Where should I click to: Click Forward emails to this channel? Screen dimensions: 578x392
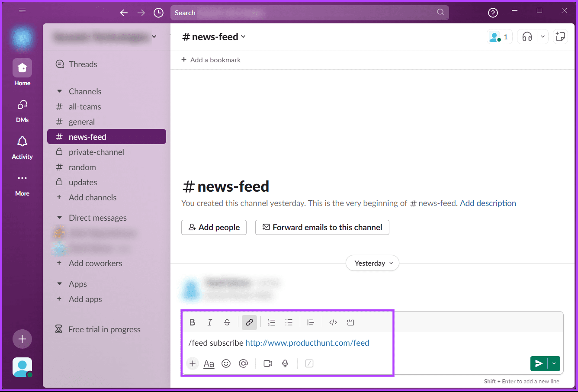point(322,228)
